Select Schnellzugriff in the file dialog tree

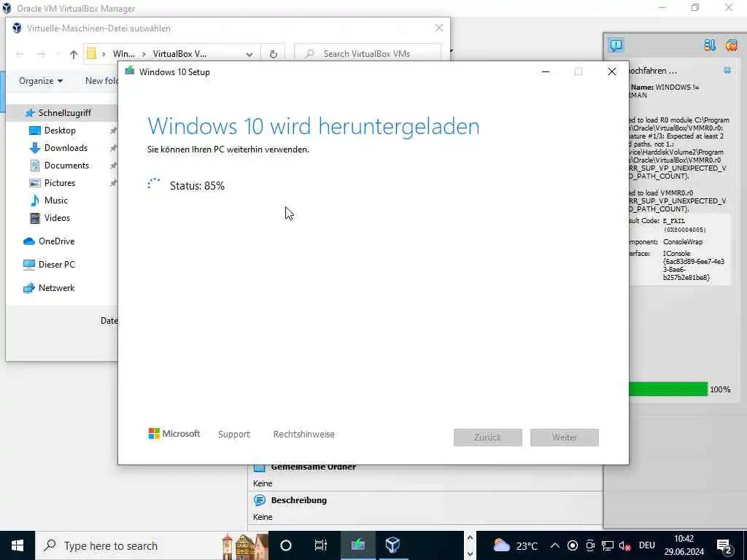[x=64, y=113]
